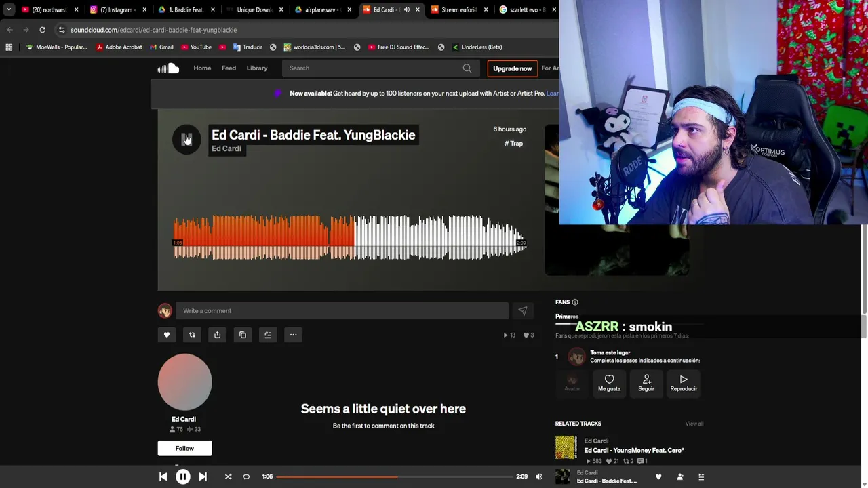
Task: Click the bottom player progress bar
Action: point(395,476)
